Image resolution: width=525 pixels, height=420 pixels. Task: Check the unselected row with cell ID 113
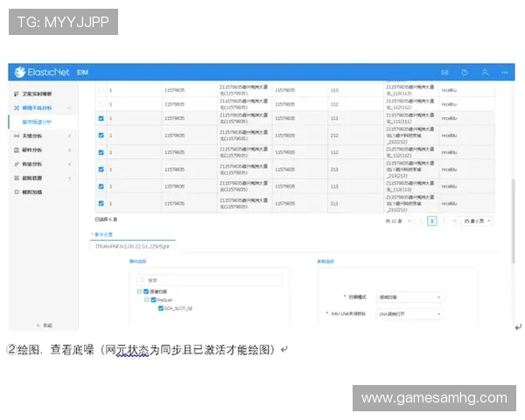coord(101,90)
